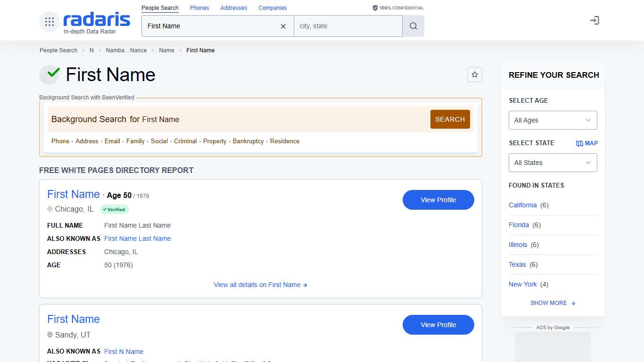Click the magnifying glass search icon
The width and height of the screenshot is (644, 362).
pos(413,26)
